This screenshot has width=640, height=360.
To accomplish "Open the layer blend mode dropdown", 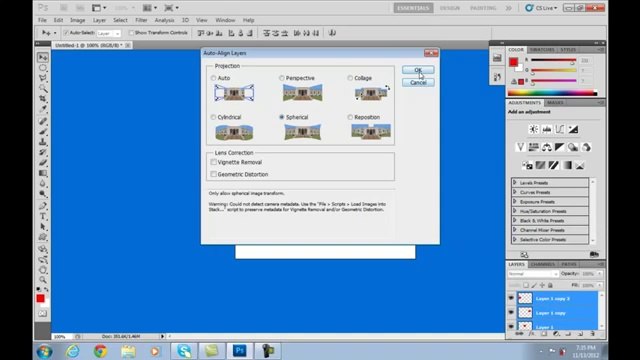I will (533, 274).
